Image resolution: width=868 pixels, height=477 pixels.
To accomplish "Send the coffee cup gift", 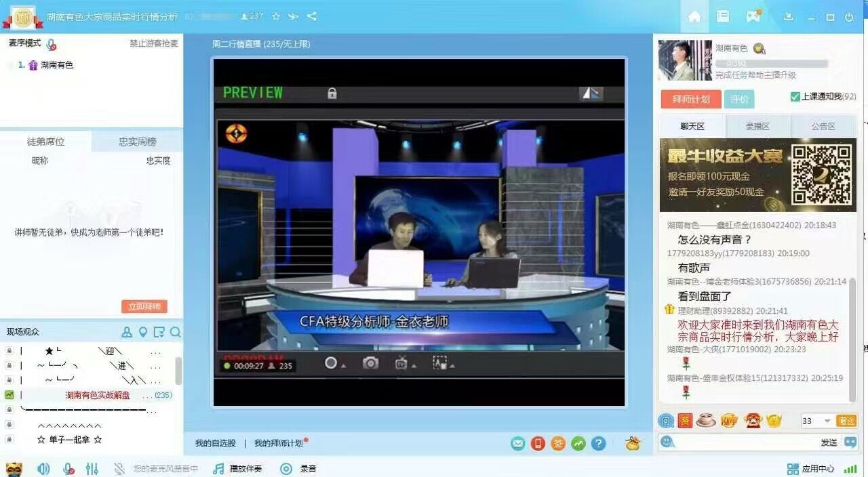I will pyautogui.click(x=705, y=421).
